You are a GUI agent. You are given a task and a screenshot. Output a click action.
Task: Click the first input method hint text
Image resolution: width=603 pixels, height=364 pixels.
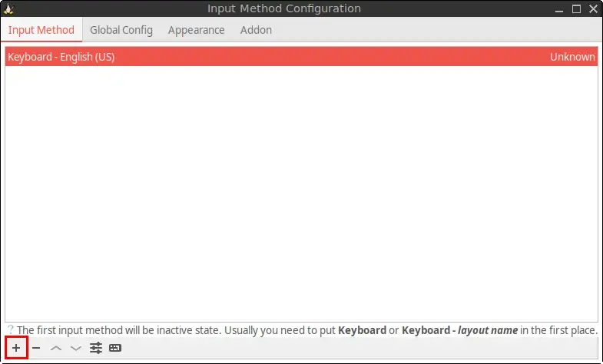click(307, 330)
